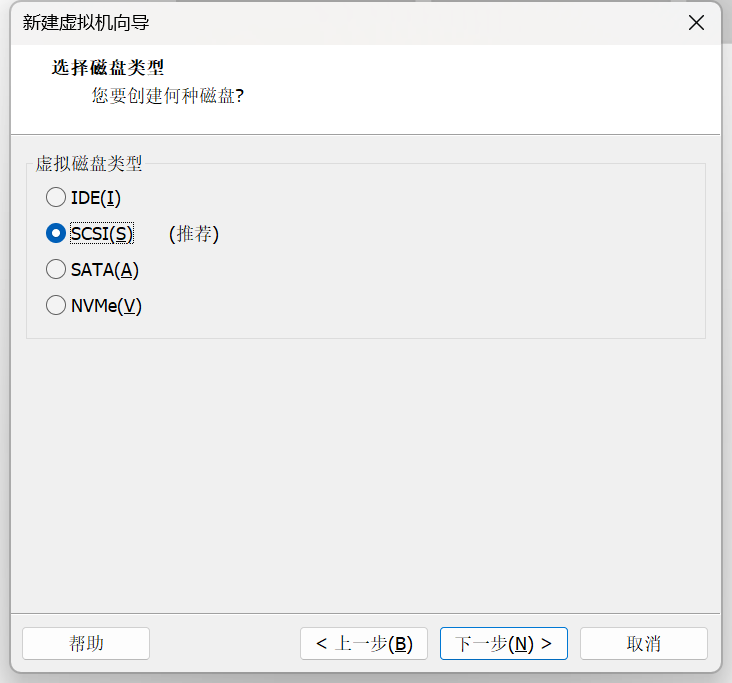Select the IDE(I) radio button circle
732x683 pixels.
pyautogui.click(x=56, y=197)
